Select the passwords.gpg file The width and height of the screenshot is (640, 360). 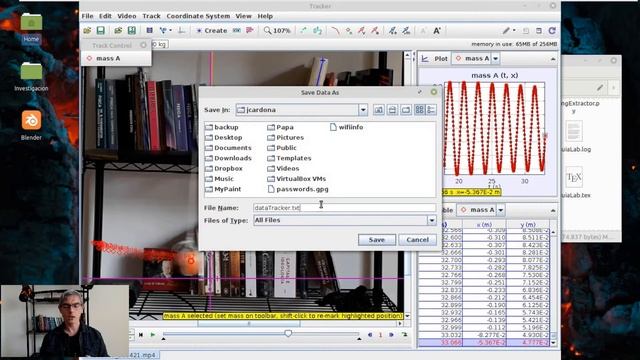click(x=298, y=189)
